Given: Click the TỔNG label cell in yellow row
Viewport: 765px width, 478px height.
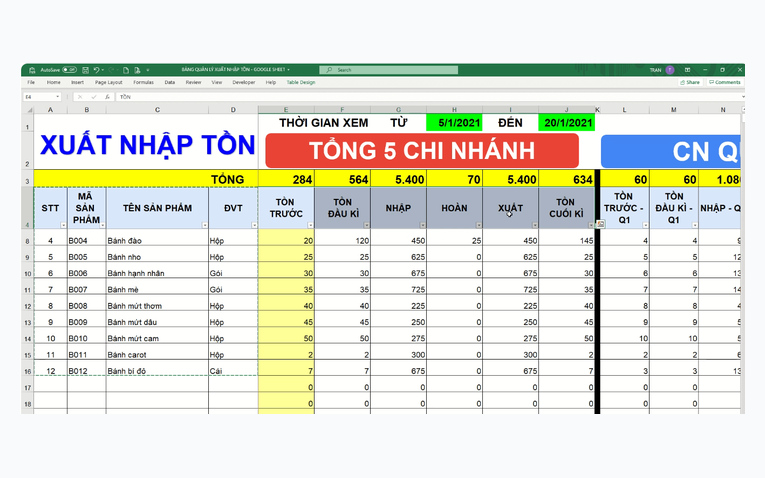Looking at the screenshot, I should (227, 179).
